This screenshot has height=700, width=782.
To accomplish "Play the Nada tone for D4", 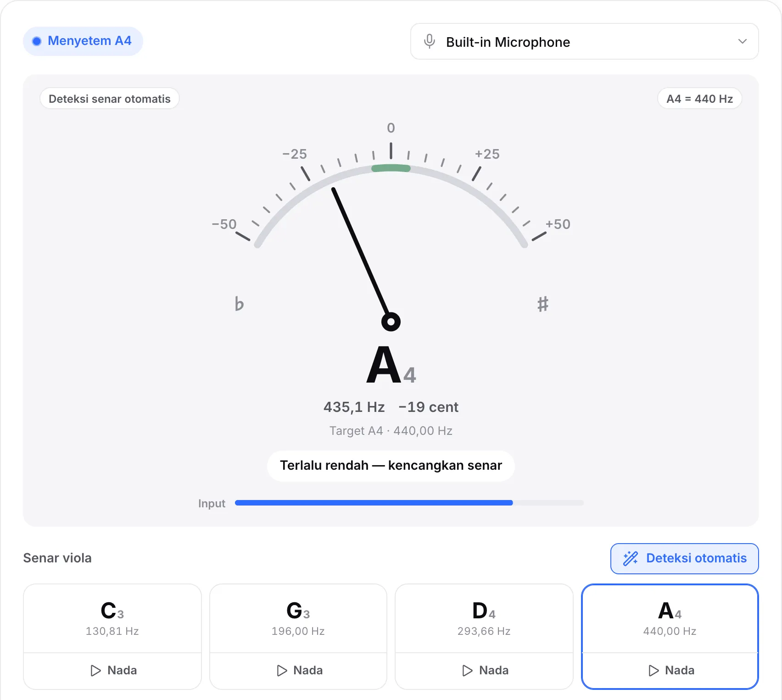I will (484, 671).
